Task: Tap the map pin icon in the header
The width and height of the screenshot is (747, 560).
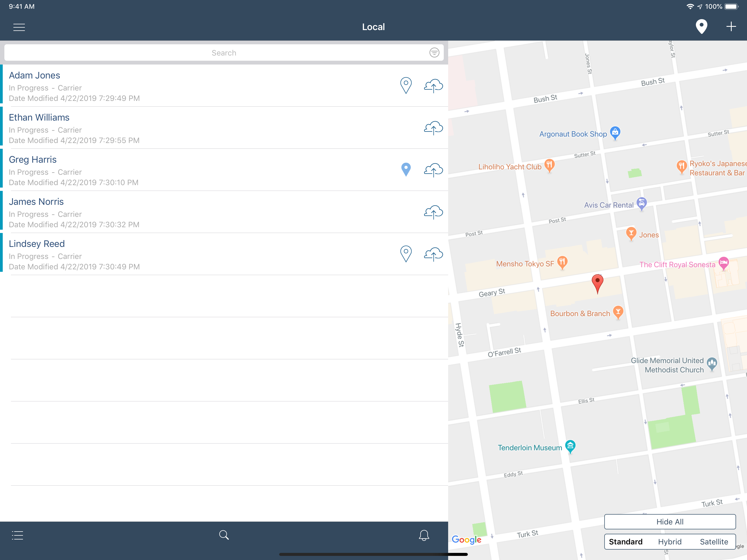Action: point(701,27)
